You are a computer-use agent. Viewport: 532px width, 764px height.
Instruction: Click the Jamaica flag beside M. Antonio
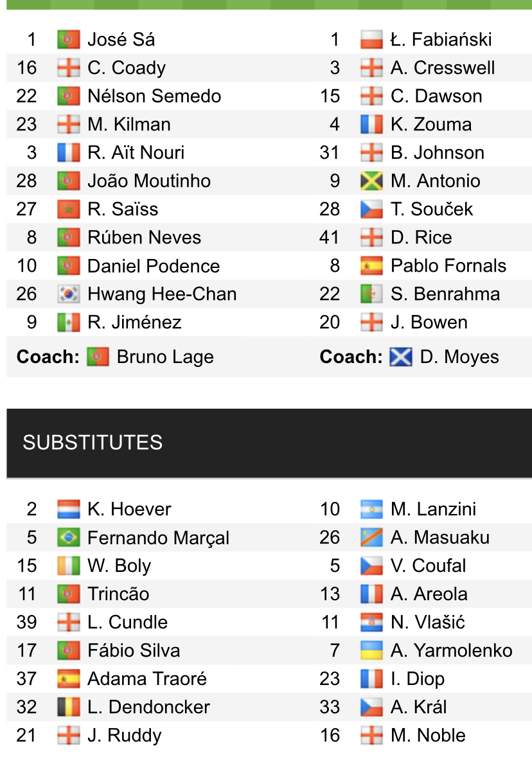pos(371,181)
